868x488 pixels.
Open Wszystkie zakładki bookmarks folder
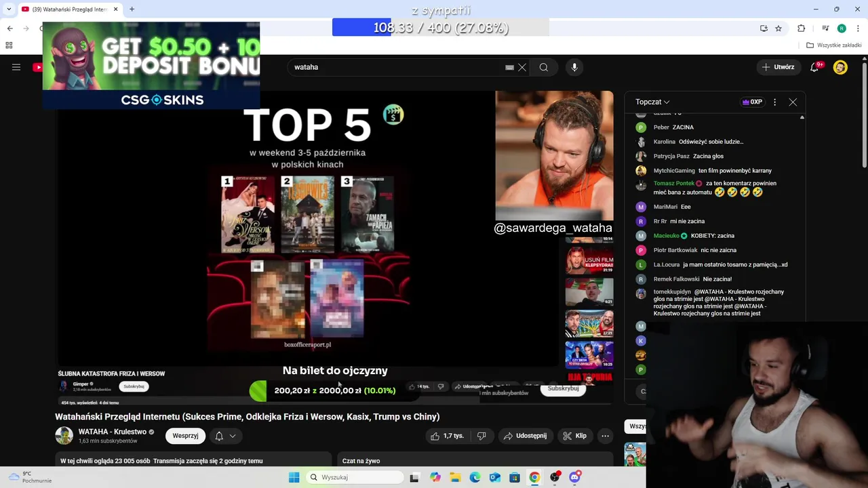834,45
